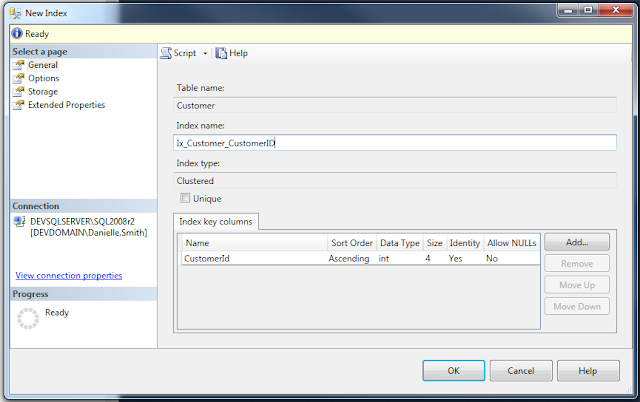Close the New Index dialog window
640x402 pixels.
616,10
